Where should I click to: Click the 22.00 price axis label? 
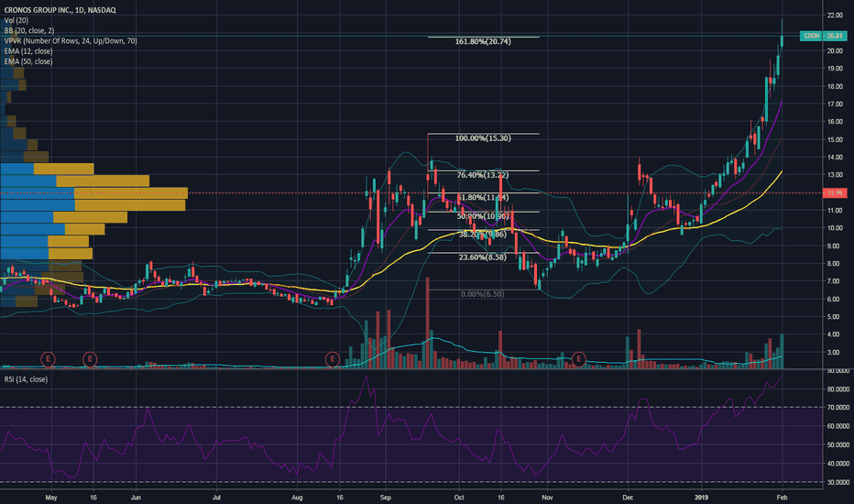coord(835,16)
